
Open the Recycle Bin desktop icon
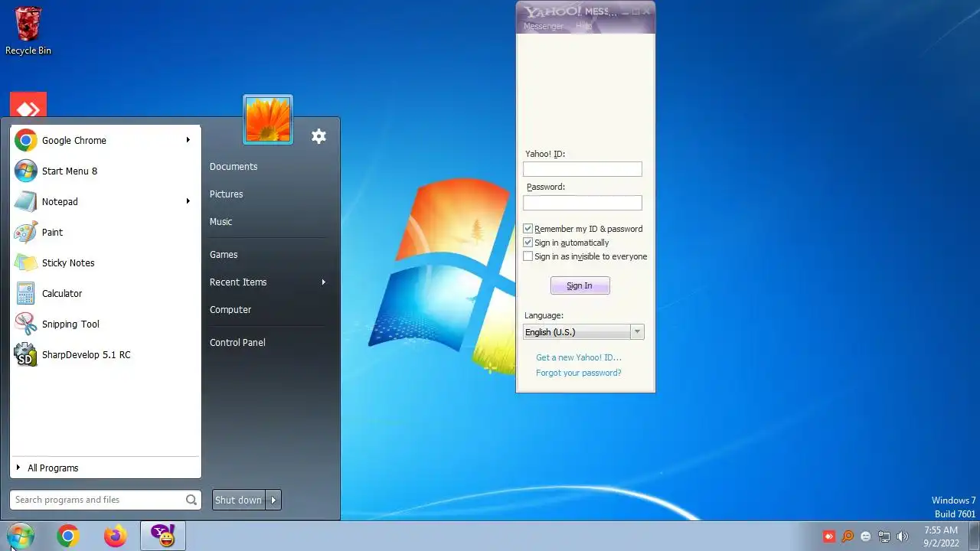[x=28, y=31]
